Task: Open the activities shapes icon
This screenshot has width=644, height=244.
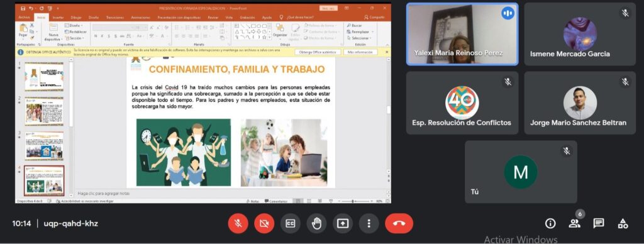Action: pyautogui.click(x=623, y=223)
